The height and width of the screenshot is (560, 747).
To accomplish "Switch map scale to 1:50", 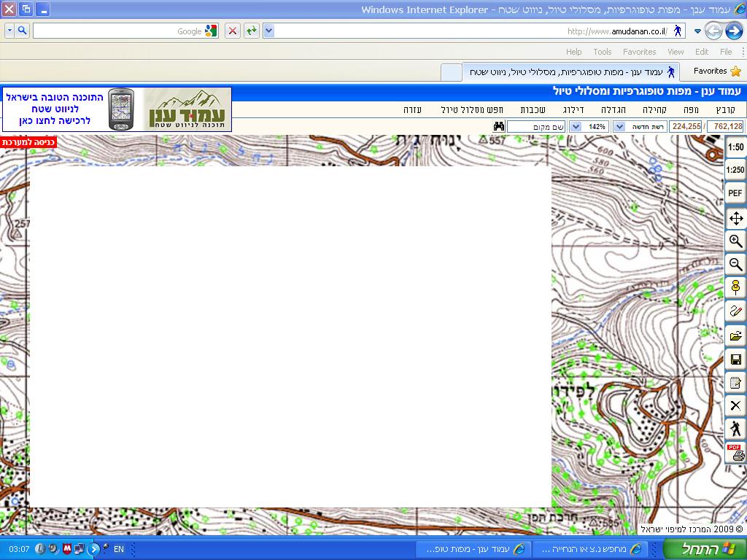I will [x=735, y=147].
